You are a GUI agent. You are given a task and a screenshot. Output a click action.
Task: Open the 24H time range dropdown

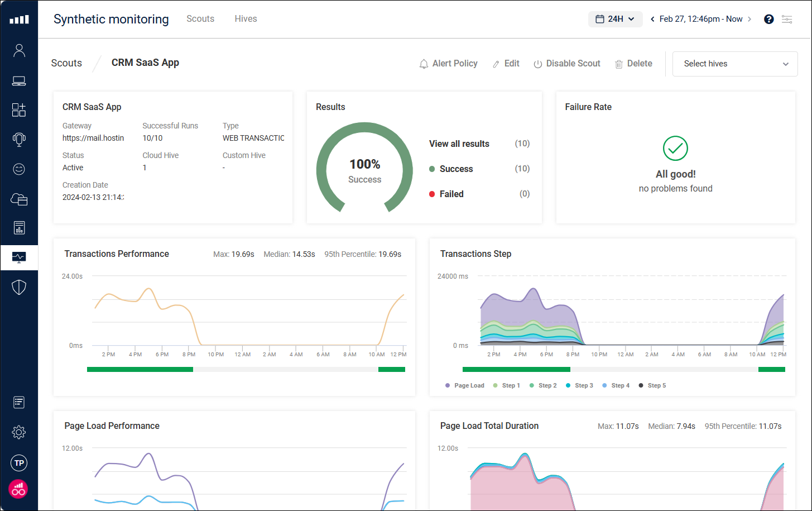click(615, 19)
